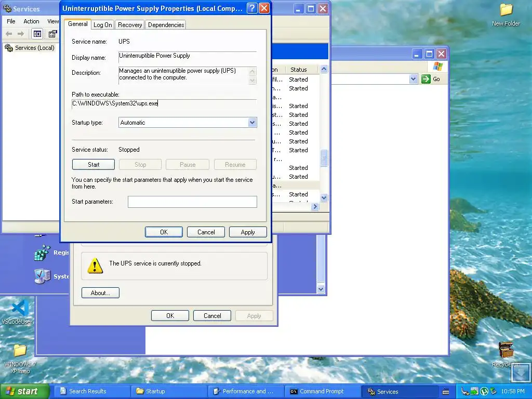Screen dimensions: 532x399
Task: Click the System icon in background window
Action: point(43,276)
